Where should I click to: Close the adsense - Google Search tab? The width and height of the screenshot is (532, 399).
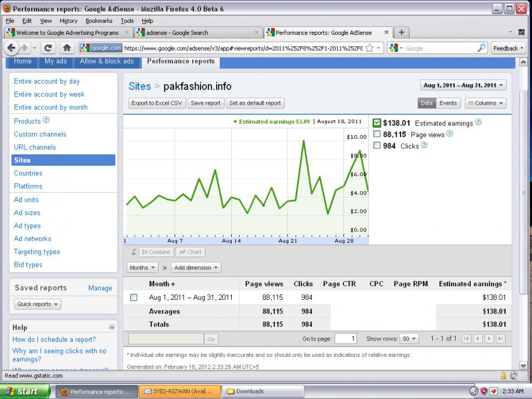pos(256,32)
